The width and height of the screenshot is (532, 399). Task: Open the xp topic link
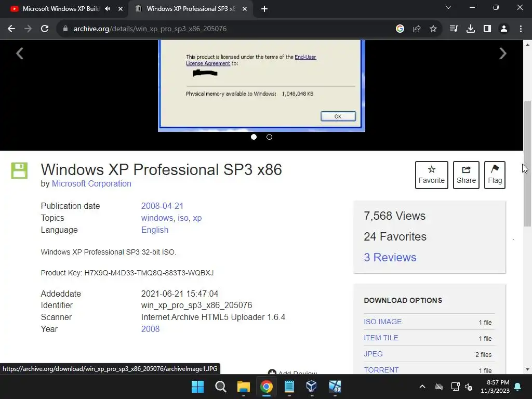tap(197, 218)
